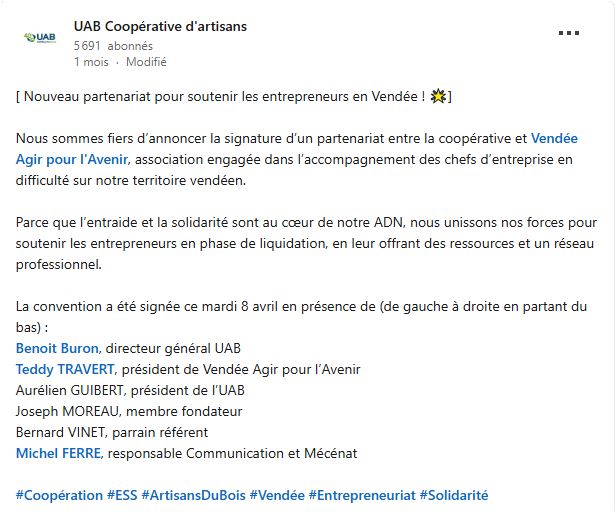Click the #Vendée hashtag
Screen dimensions: 616x512
pos(277,495)
